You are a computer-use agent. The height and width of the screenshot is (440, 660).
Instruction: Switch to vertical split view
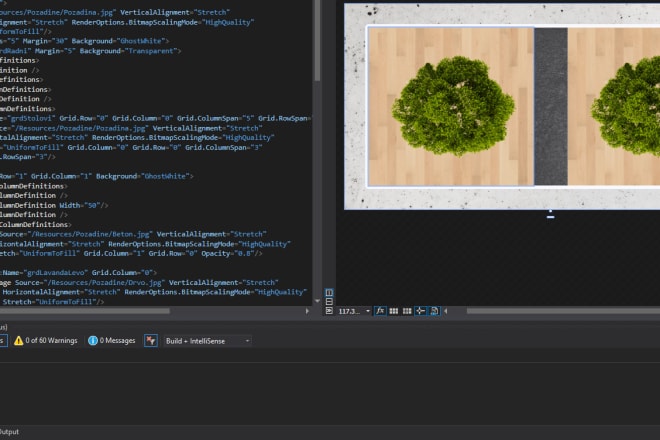pos(329,293)
